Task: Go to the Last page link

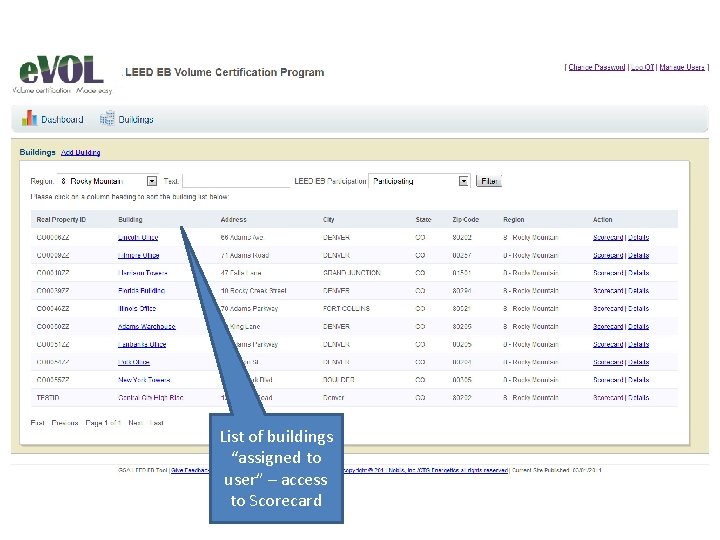Action: [157, 422]
